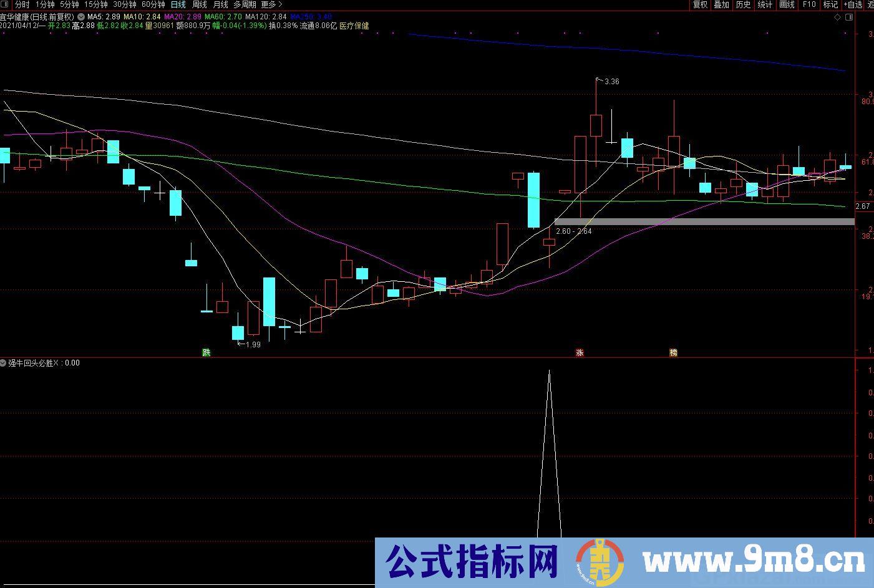Switch to the 日线 daily chart
The height and width of the screenshot is (588, 874).
(178, 4)
